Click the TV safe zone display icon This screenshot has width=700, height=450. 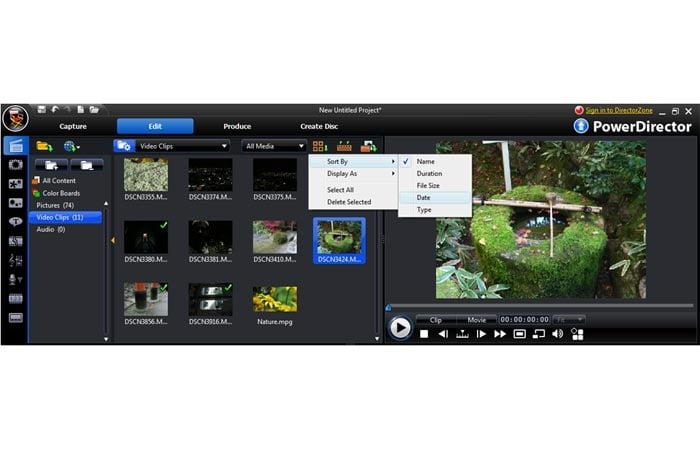[520, 334]
